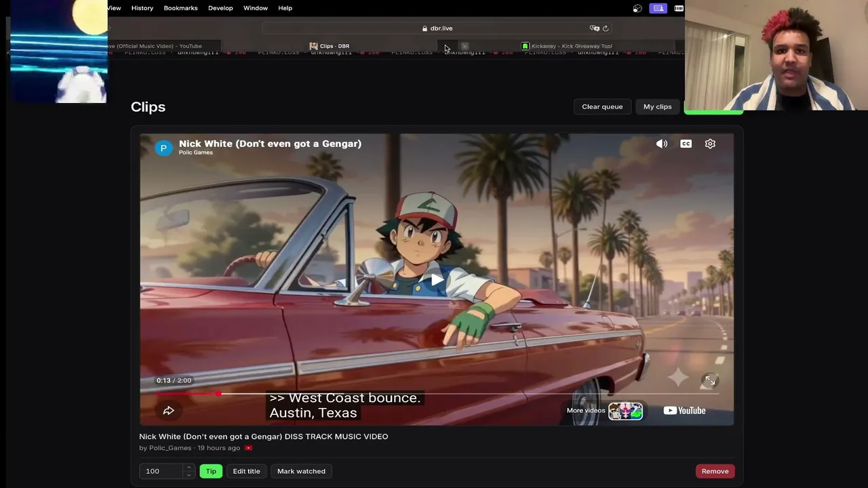Seek using the red video progress bar
The height and width of the screenshot is (488, 868).
pos(437,394)
